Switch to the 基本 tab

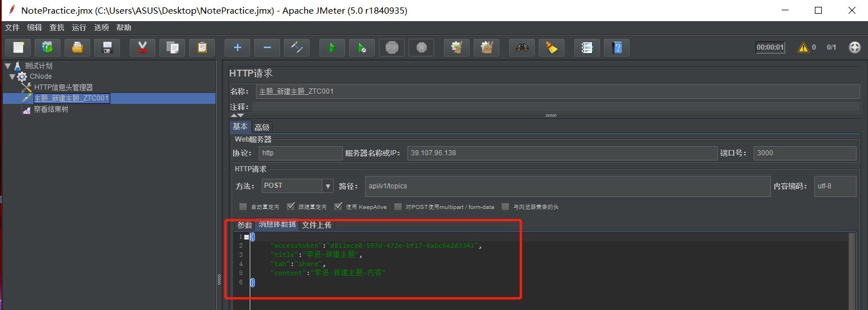pos(241,127)
